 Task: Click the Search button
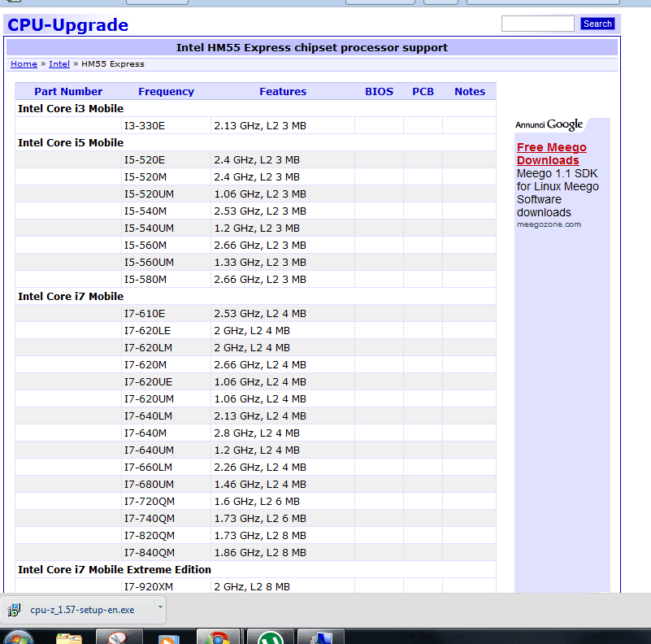point(597,24)
